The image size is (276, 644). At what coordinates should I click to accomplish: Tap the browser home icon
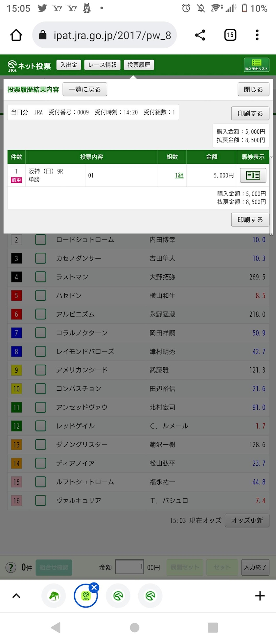pyautogui.click(x=16, y=35)
